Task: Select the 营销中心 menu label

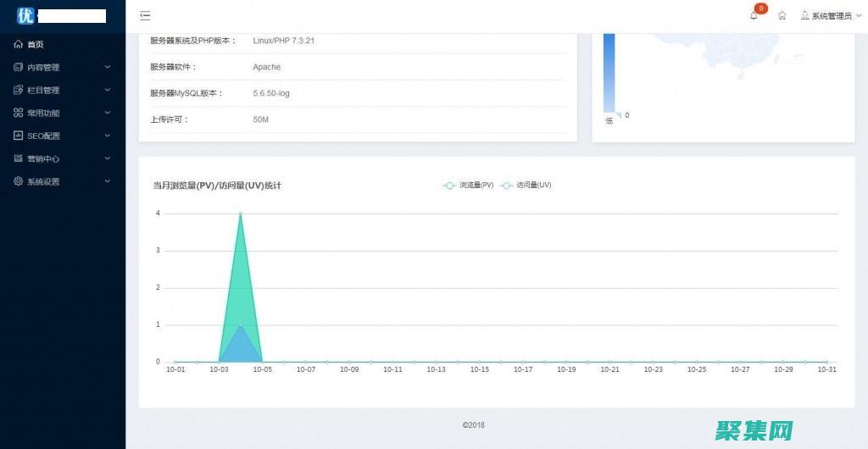Action: 43,158
